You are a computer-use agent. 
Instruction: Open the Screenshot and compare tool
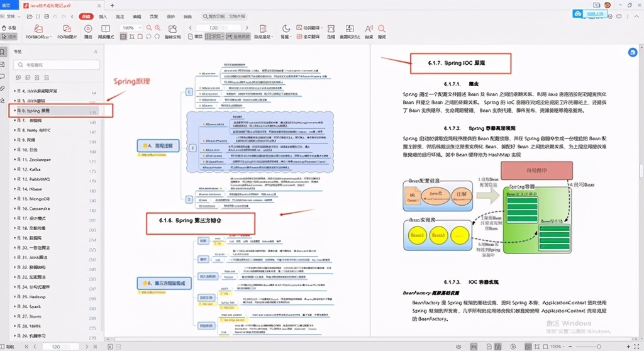coord(350,31)
